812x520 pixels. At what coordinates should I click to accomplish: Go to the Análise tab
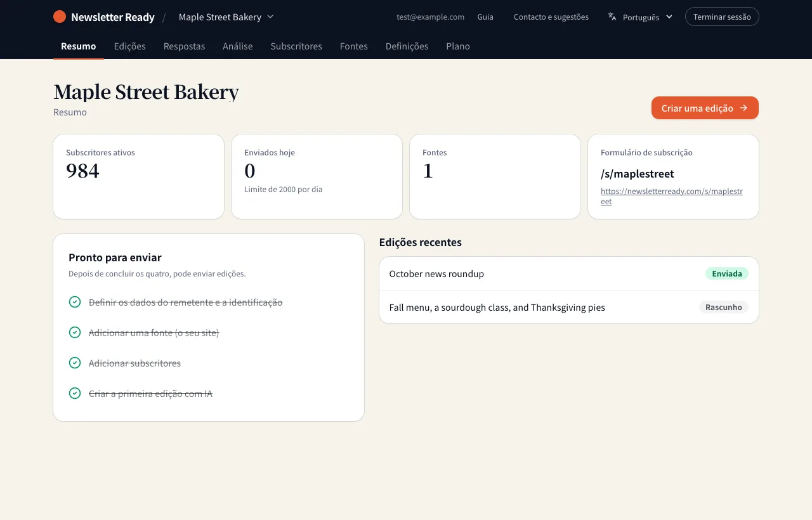click(238, 46)
